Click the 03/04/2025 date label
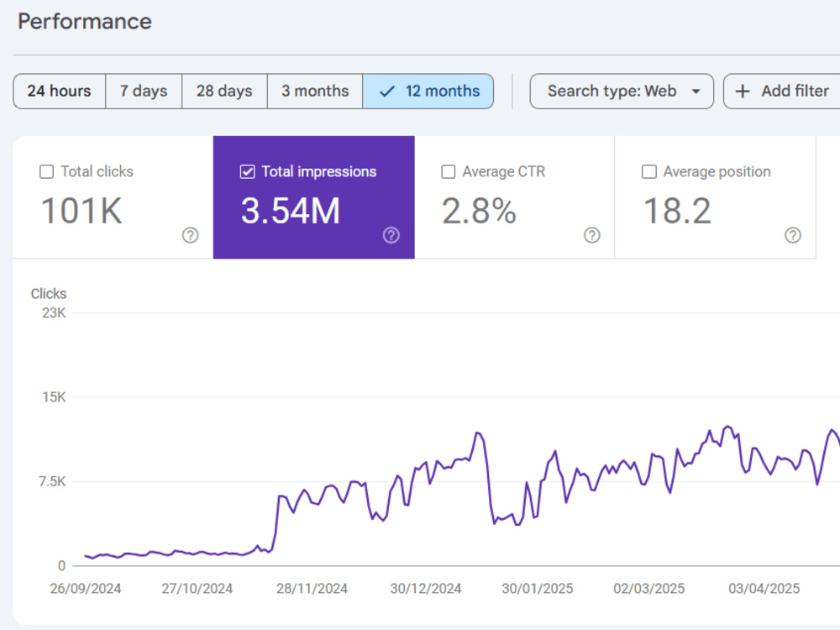840x630 pixels. [x=764, y=588]
